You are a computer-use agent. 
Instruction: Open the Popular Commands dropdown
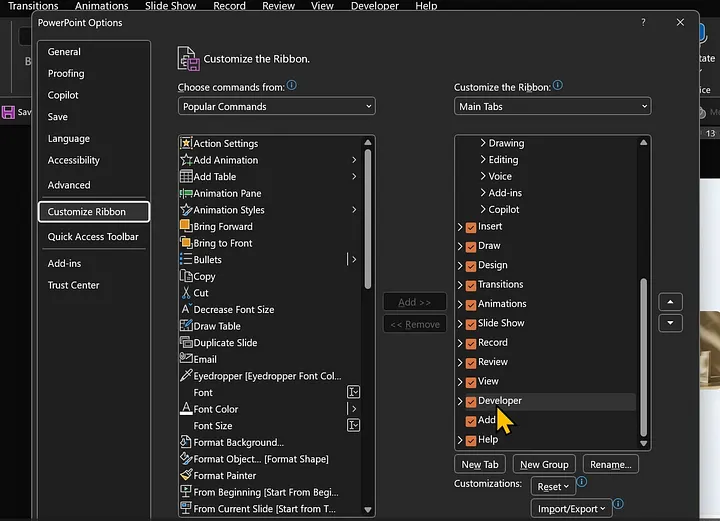tap(277, 106)
